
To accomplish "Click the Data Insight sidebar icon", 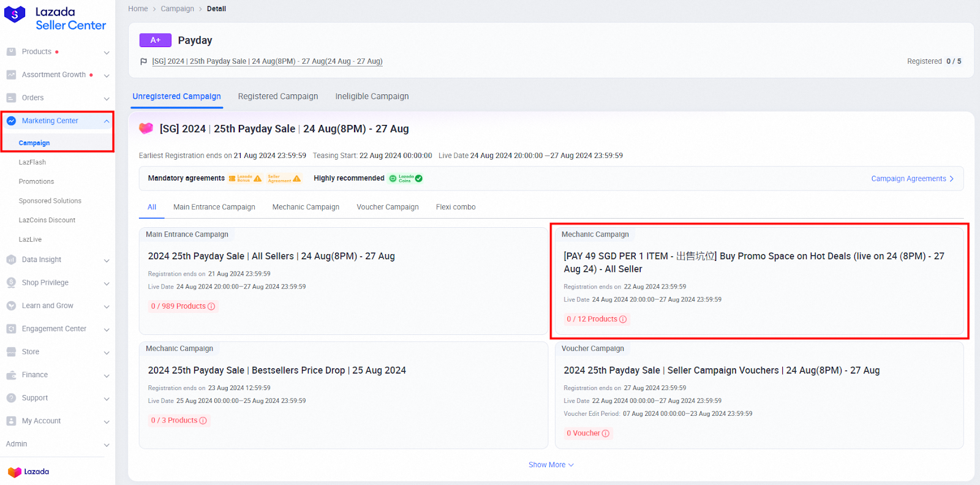I will [x=11, y=260].
